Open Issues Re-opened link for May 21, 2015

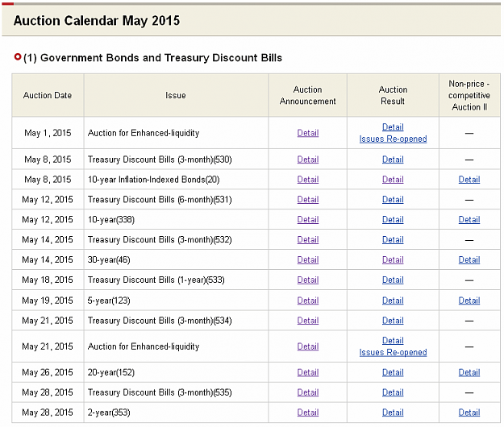393,353
